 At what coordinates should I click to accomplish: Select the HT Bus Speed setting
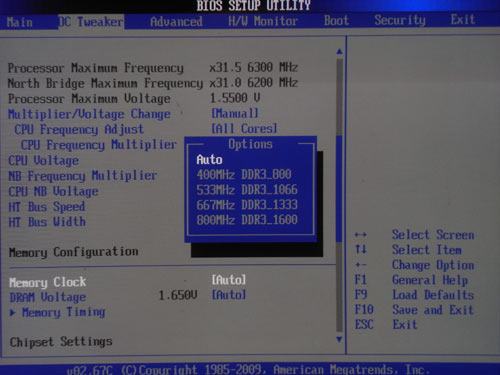click(x=47, y=207)
